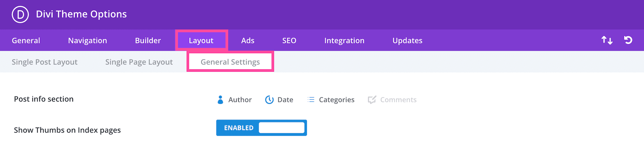
Task: Open Single Page Layout sub-tab
Action: pos(139,62)
